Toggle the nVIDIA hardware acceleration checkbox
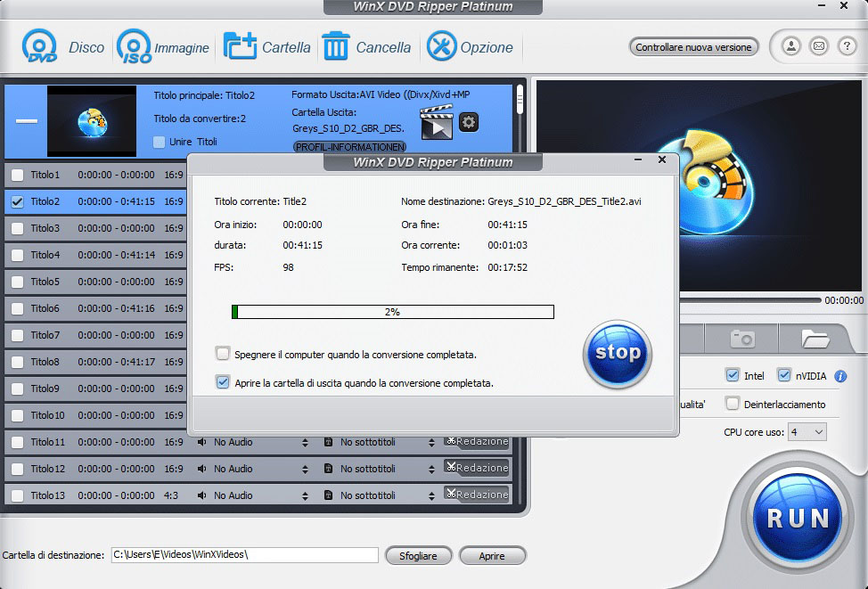Viewport: 868px width, 589px height. pos(784,375)
